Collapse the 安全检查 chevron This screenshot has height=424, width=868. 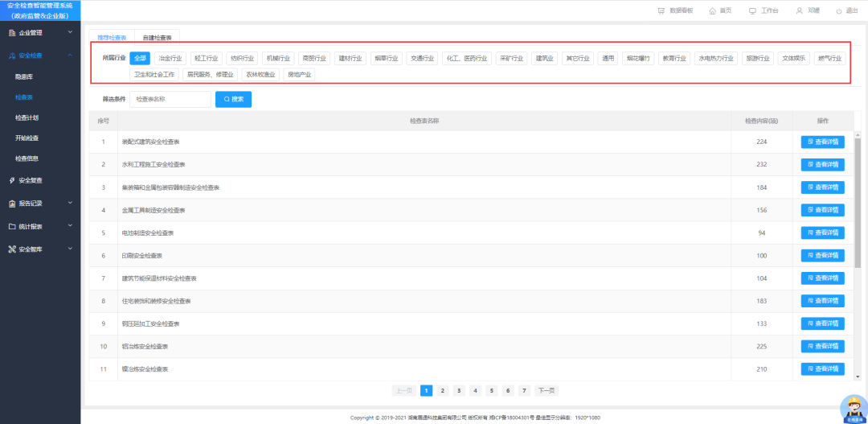(x=70, y=55)
